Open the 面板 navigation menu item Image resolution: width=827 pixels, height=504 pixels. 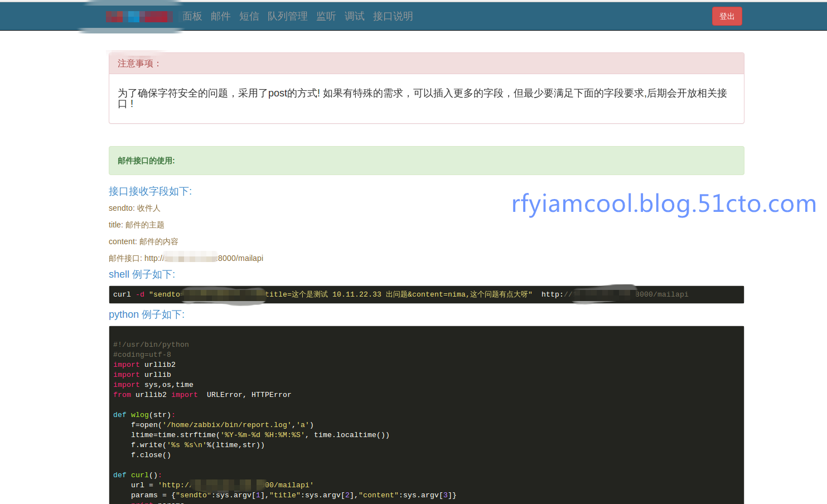tap(192, 17)
